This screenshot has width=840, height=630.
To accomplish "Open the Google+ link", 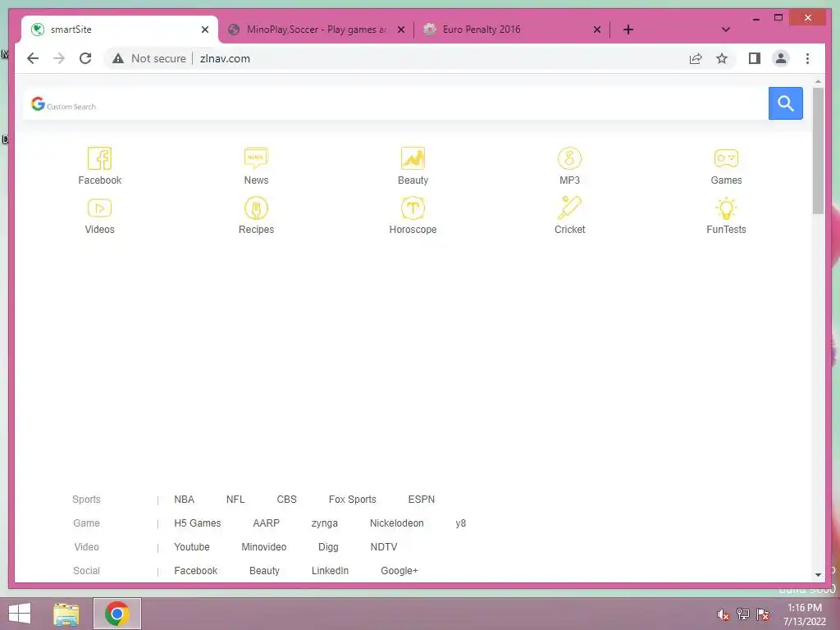I will click(399, 571).
